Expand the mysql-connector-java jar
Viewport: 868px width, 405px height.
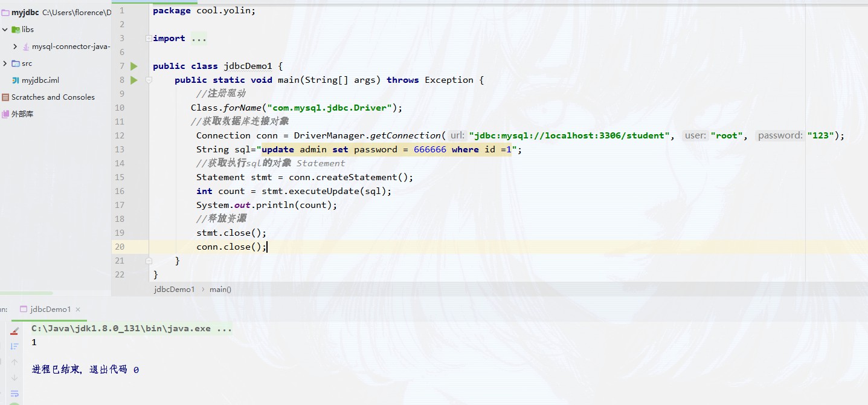point(15,46)
